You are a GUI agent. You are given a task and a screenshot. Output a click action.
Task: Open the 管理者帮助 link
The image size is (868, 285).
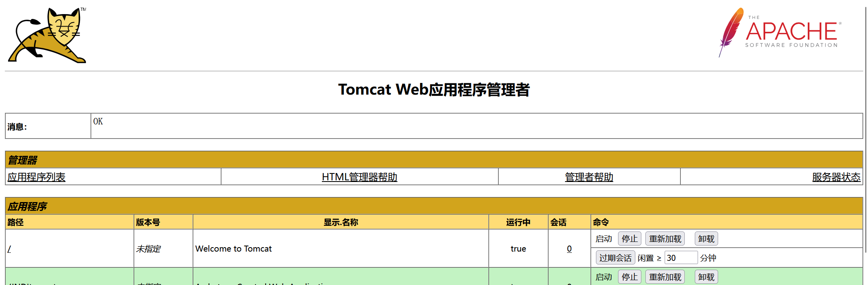[589, 177]
